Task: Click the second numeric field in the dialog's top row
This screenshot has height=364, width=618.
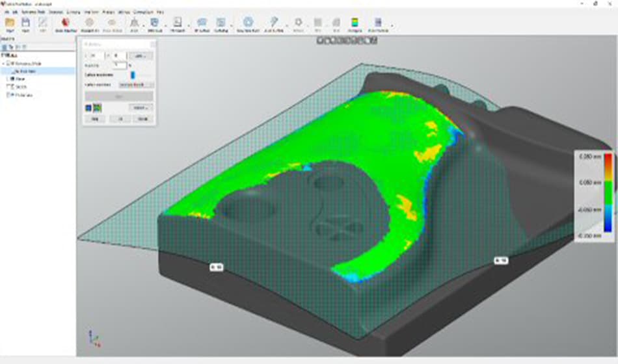Action: (118, 56)
